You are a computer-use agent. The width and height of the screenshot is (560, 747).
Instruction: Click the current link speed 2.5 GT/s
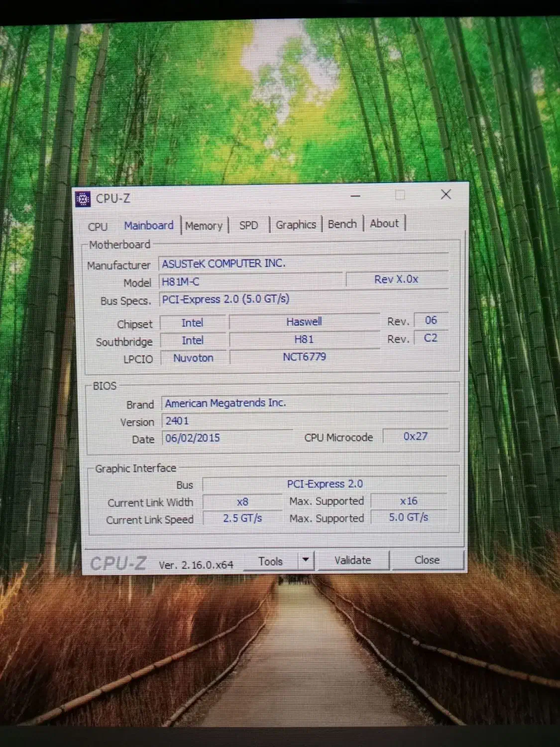click(x=242, y=518)
